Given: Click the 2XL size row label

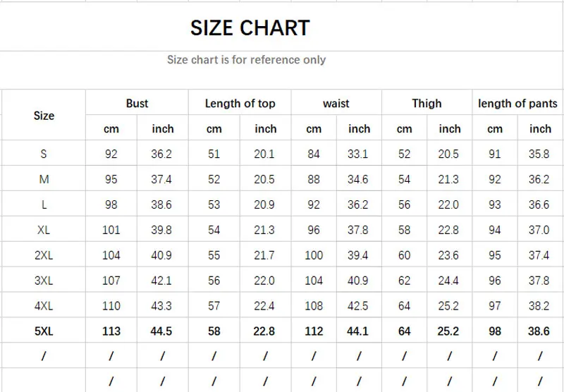Looking at the screenshot, I should click(44, 255).
